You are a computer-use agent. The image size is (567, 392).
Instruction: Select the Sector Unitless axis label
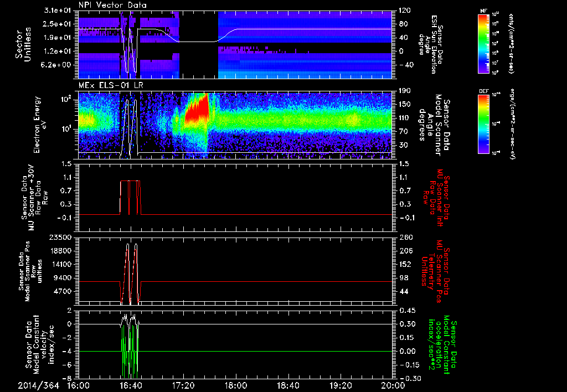tap(23, 44)
